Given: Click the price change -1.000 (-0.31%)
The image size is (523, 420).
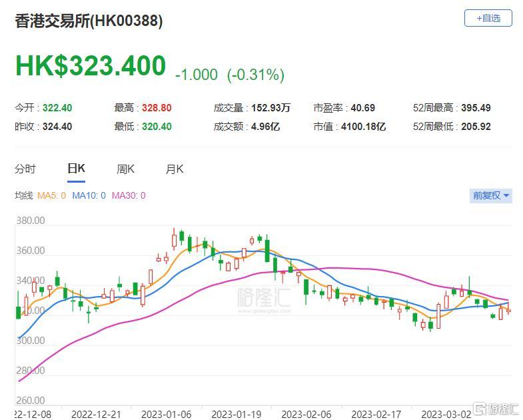Looking at the screenshot, I should point(230,75).
